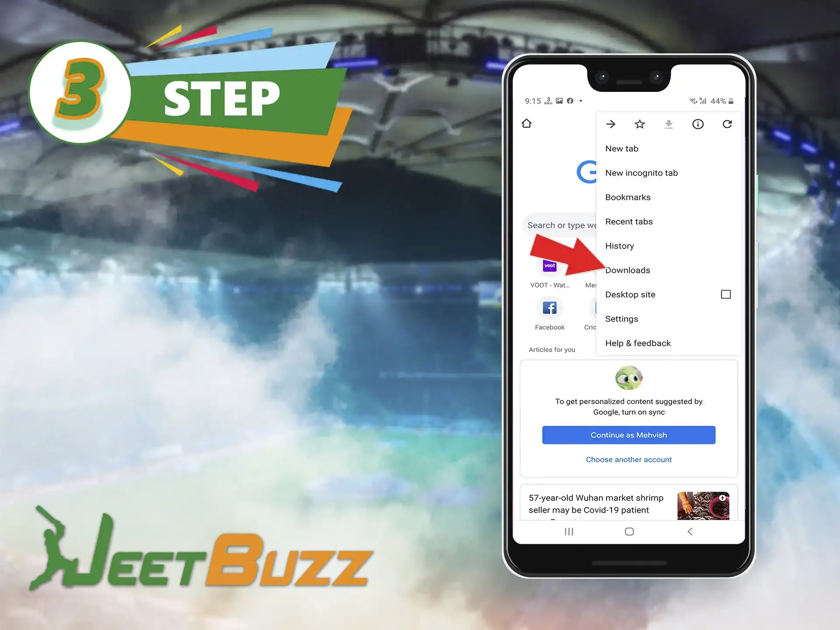840x630 pixels.
Task: Tap Help and feedback option
Action: coord(637,343)
